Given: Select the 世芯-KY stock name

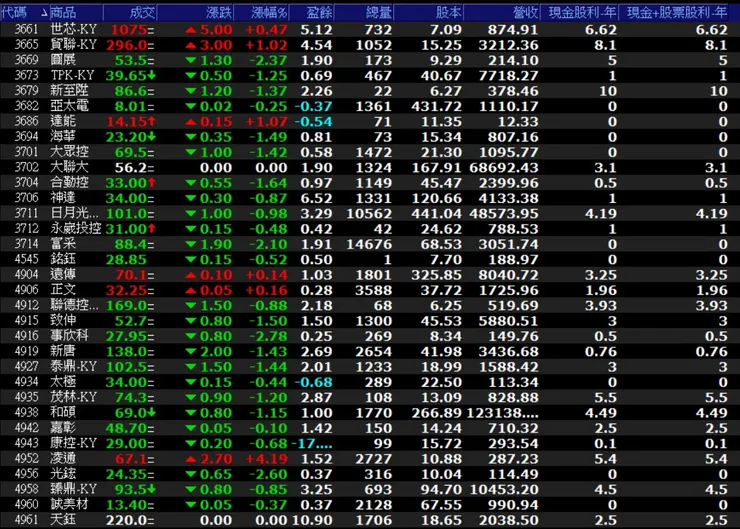Looking at the screenshot, I should [x=74, y=29].
